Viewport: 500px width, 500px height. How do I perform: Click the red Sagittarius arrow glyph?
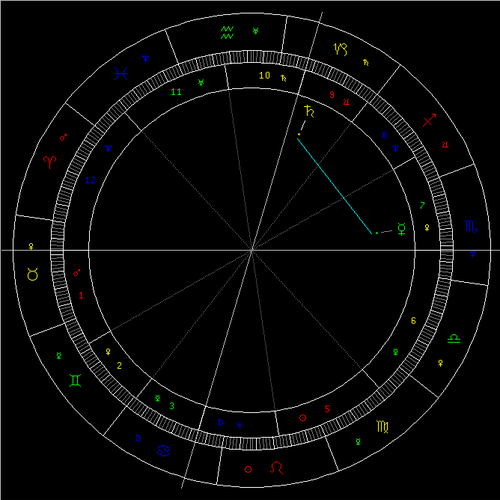(x=429, y=120)
